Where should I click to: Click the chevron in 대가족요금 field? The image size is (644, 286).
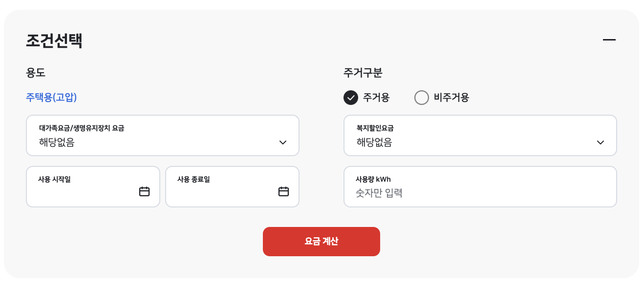tap(283, 143)
